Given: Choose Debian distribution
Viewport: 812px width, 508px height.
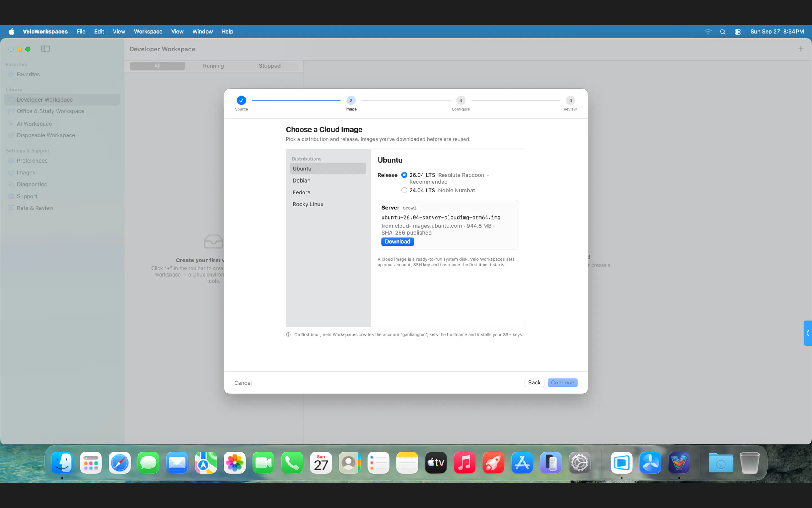Looking at the screenshot, I should 328,180.
